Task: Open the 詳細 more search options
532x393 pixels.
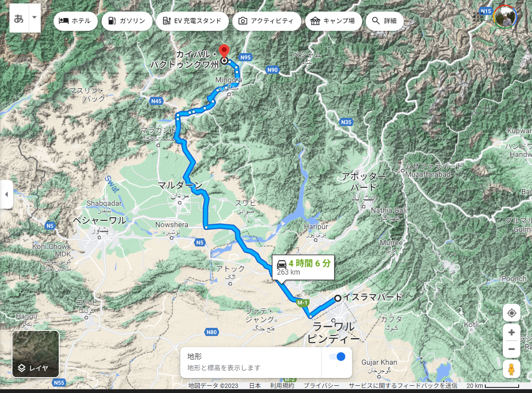Action: tap(385, 21)
